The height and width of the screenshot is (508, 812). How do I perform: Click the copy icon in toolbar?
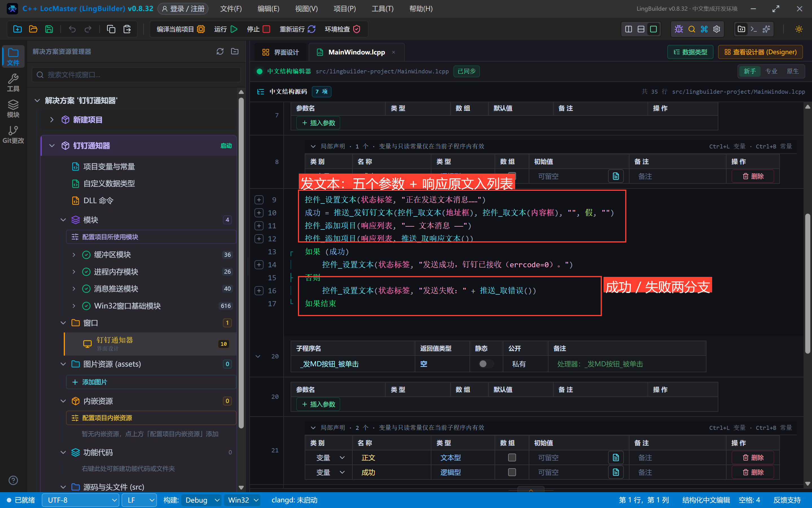[111, 29]
